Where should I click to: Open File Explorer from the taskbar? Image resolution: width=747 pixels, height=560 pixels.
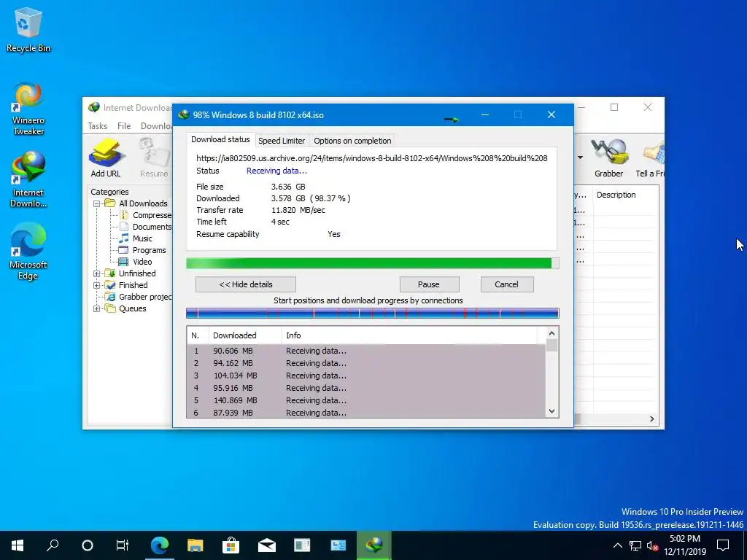[x=195, y=545]
